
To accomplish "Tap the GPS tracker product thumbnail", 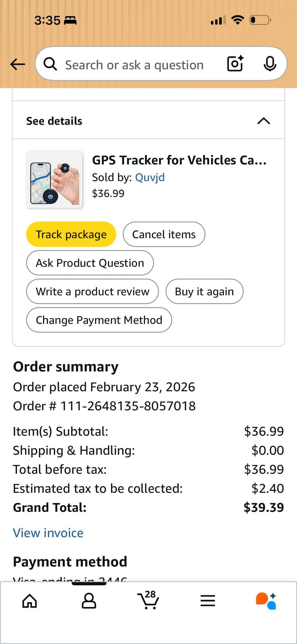I will 54,180.
